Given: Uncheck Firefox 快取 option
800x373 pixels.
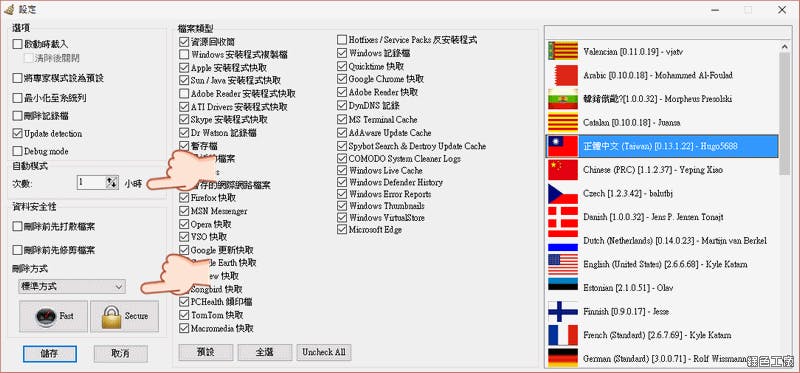Looking at the screenshot, I should coord(184,197).
